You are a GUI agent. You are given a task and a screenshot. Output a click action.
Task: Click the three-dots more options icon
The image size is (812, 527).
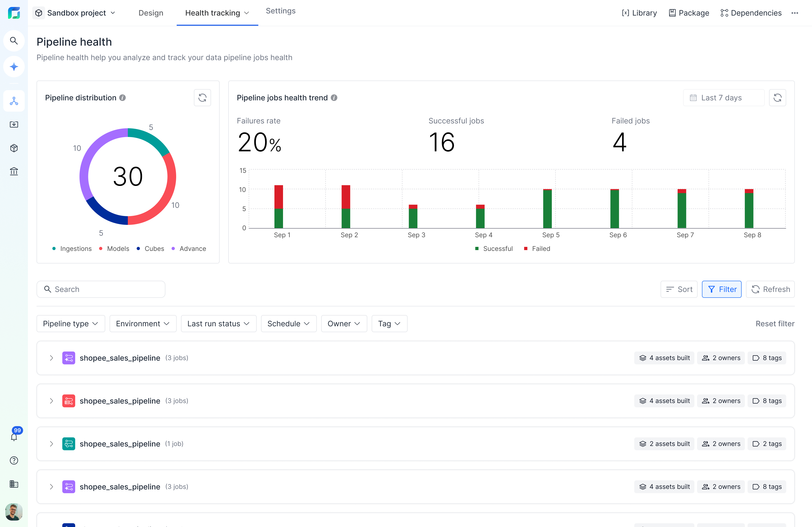[x=795, y=13]
